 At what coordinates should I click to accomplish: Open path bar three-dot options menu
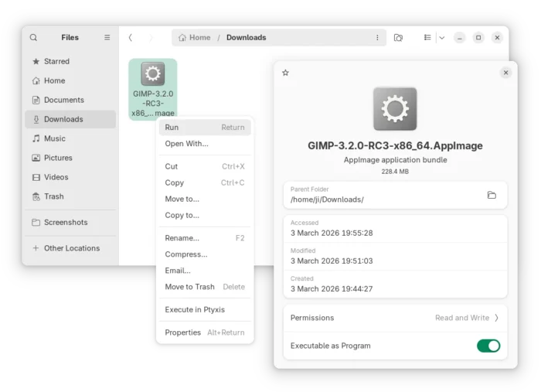click(x=377, y=37)
